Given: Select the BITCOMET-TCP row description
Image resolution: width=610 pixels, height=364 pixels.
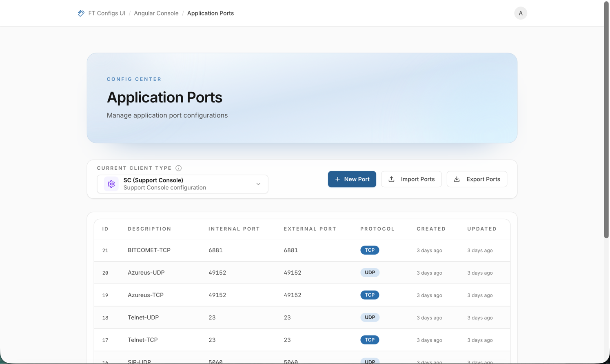Looking at the screenshot, I should point(149,250).
